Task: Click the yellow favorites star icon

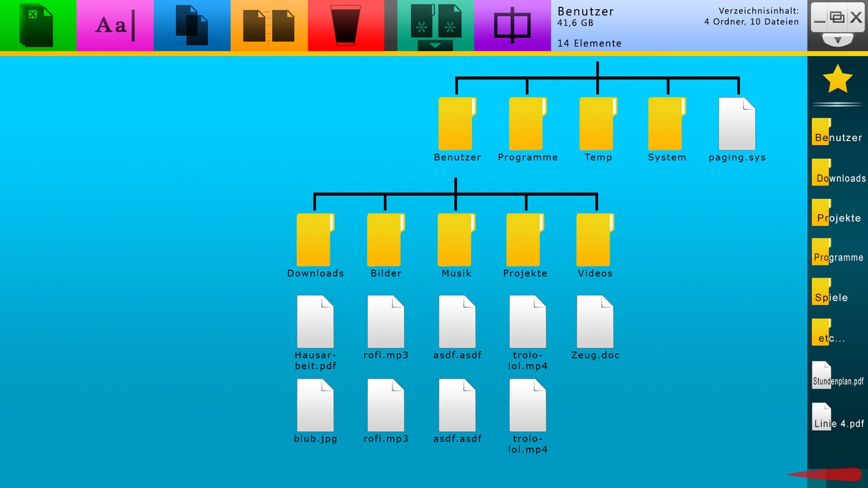Action: [x=837, y=79]
